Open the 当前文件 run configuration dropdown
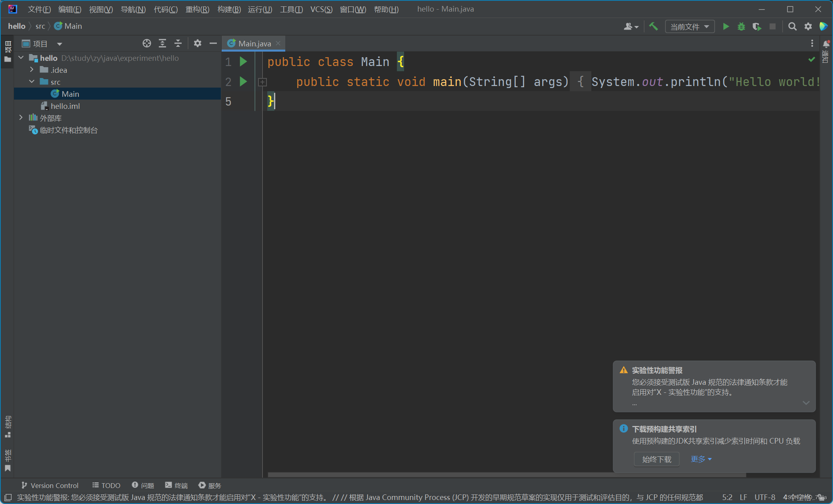 (x=689, y=26)
